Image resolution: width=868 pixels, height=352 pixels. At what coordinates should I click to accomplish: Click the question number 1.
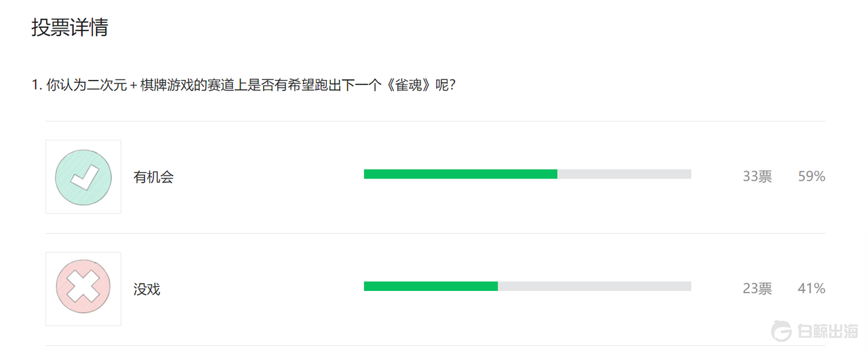coord(35,86)
